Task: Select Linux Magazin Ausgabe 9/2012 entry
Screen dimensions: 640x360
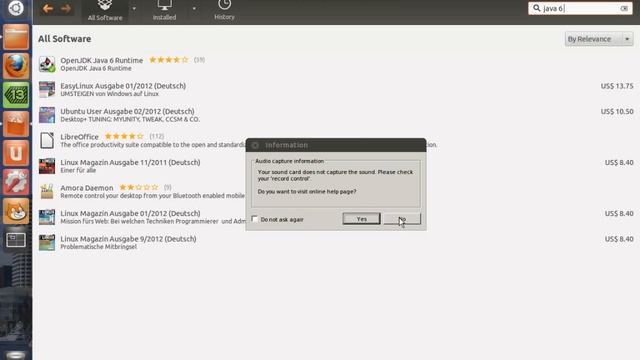Action: click(336, 242)
